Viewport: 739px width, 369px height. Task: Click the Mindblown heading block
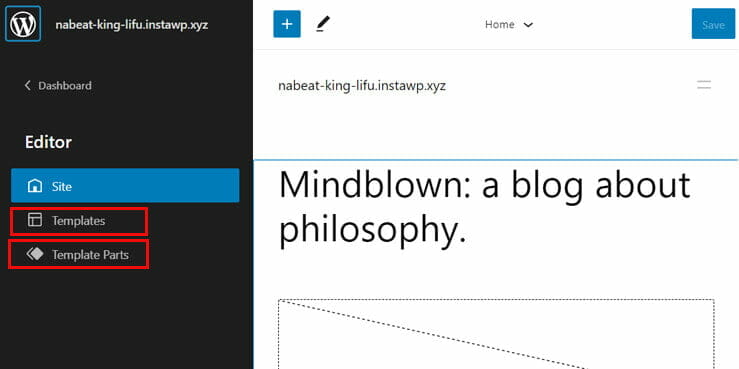(x=485, y=208)
